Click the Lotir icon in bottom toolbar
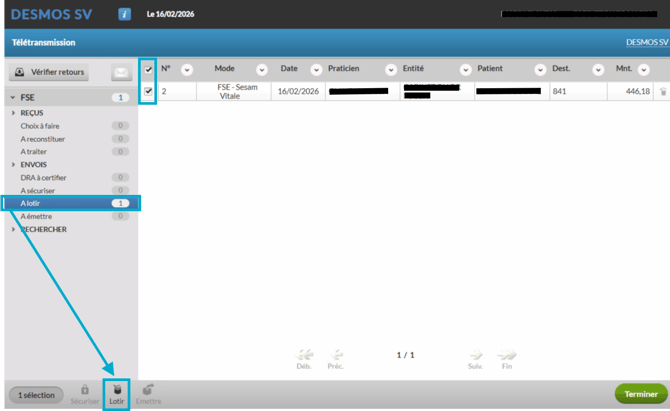 tap(117, 390)
